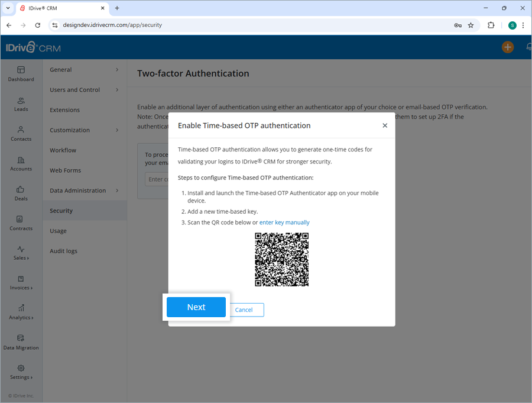The image size is (532, 403).
Task: Open the Contracts section
Action: (21, 224)
